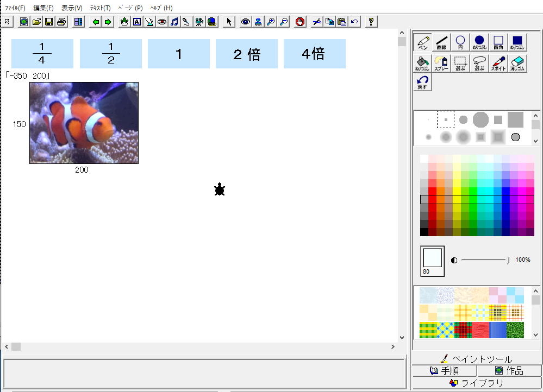Image resolution: width=543 pixels, height=392 pixels.
Task: Choose the 消しゴム eraser tool
Action: tap(517, 63)
